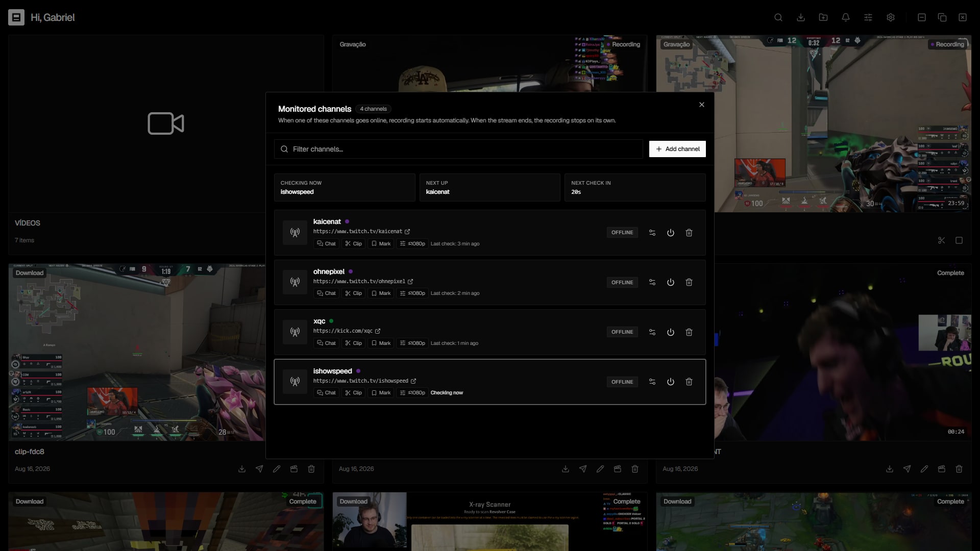Click the 4 channels count badge
980x551 pixels.
point(373,109)
